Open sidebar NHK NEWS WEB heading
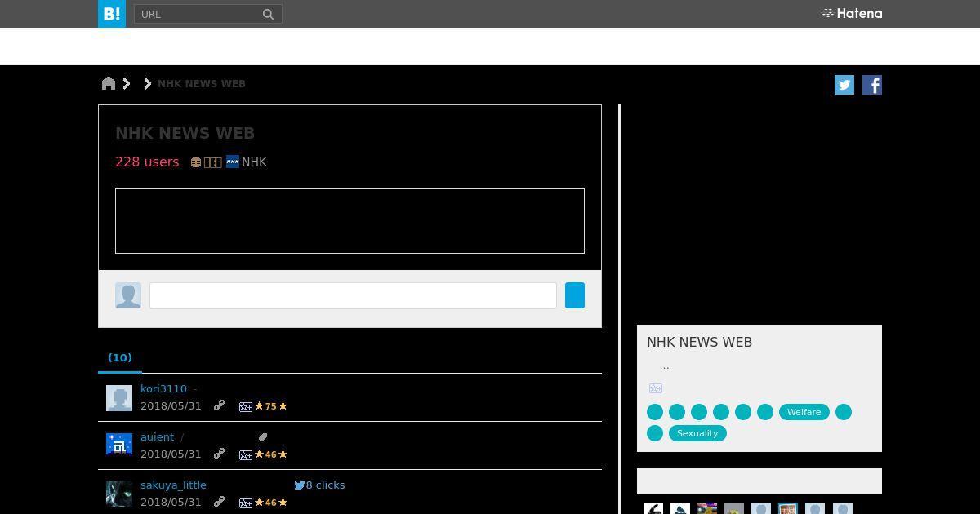The width and height of the screenshot is (980, 514). pos(699,343)
